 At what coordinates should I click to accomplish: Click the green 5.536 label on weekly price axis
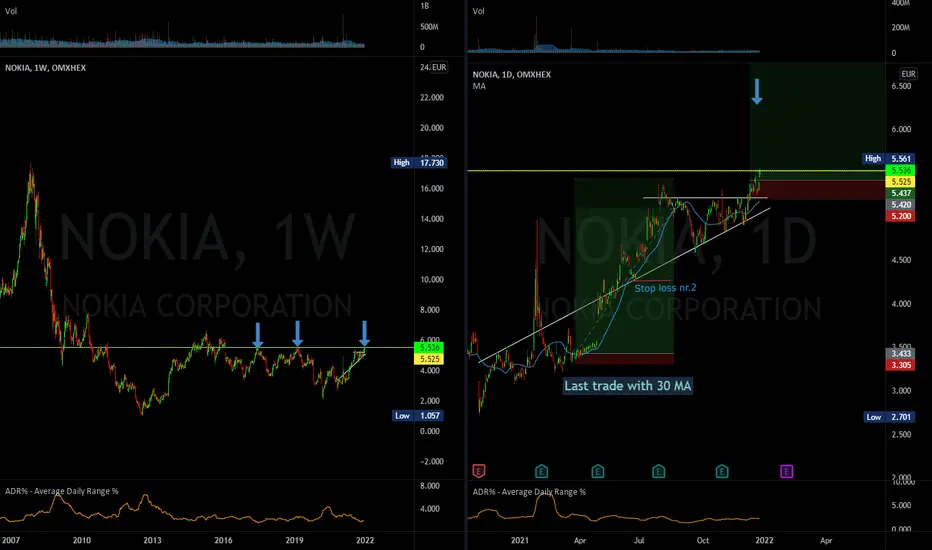coord(429,347)
